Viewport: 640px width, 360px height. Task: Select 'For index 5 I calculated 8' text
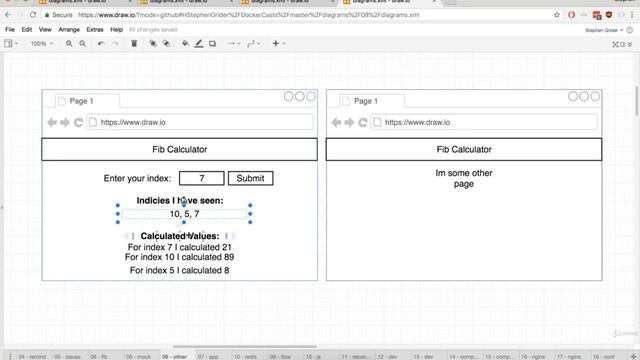point(180,270)
